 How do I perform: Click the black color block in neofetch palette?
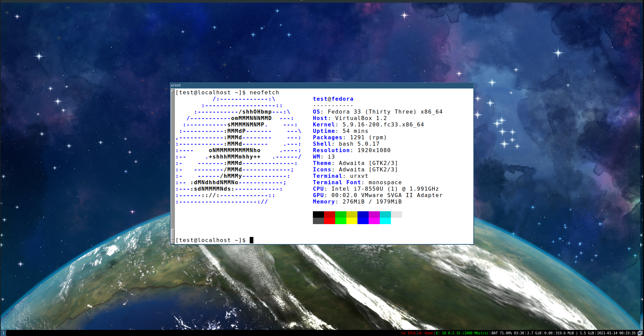pos(318,214)
